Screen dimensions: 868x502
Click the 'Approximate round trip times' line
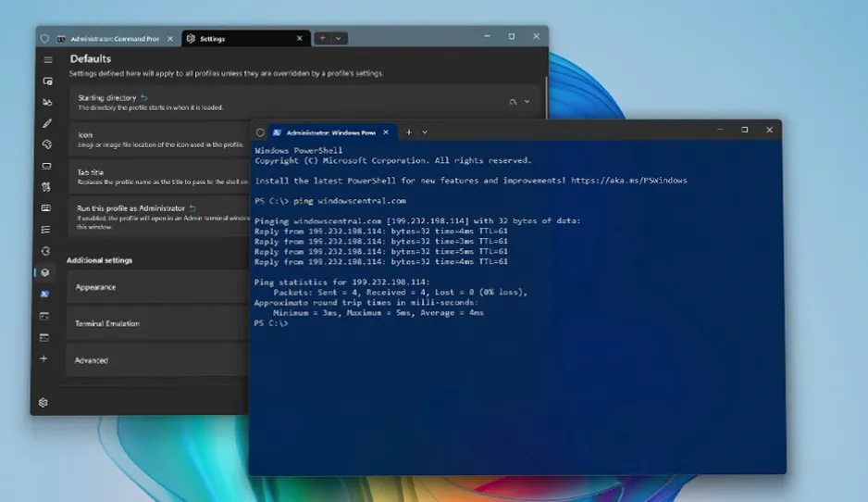[366, 303]
